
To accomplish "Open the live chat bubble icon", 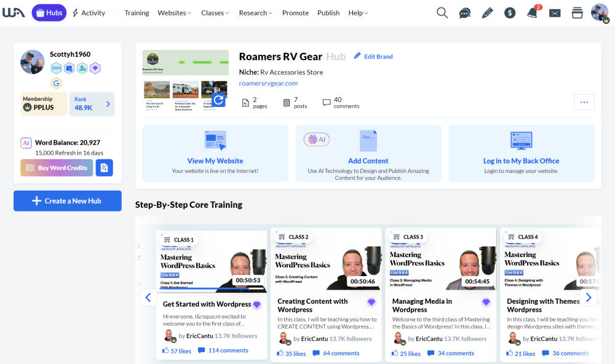I will tap(465, 14).
